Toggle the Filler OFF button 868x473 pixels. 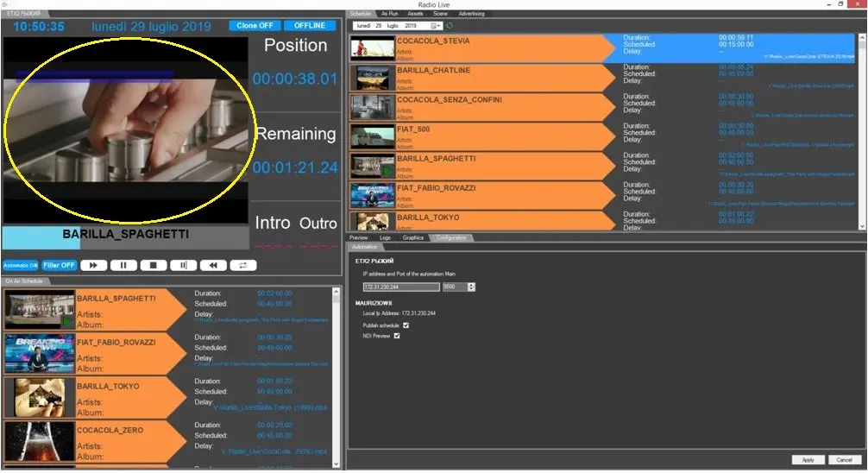[x=60, y=266]
